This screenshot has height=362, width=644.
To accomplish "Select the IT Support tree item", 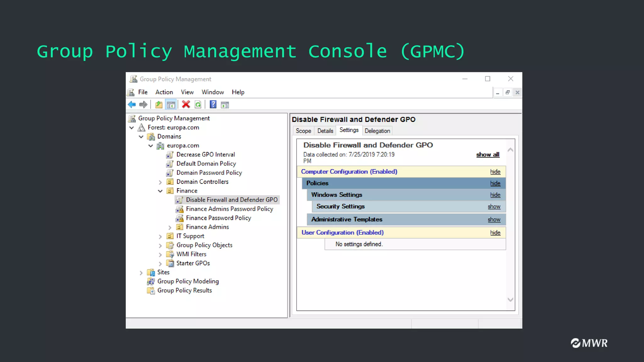I will pyautogui.click(x=190, y=236).
